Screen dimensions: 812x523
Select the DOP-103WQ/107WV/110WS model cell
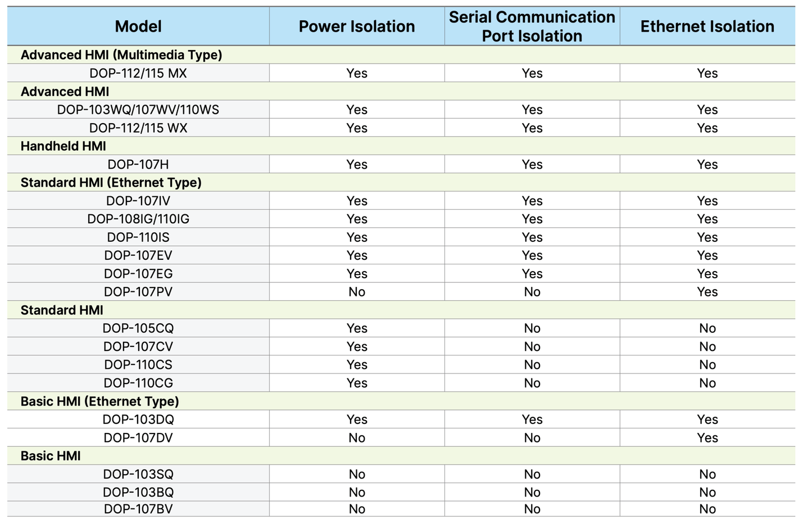coord(138,110)
